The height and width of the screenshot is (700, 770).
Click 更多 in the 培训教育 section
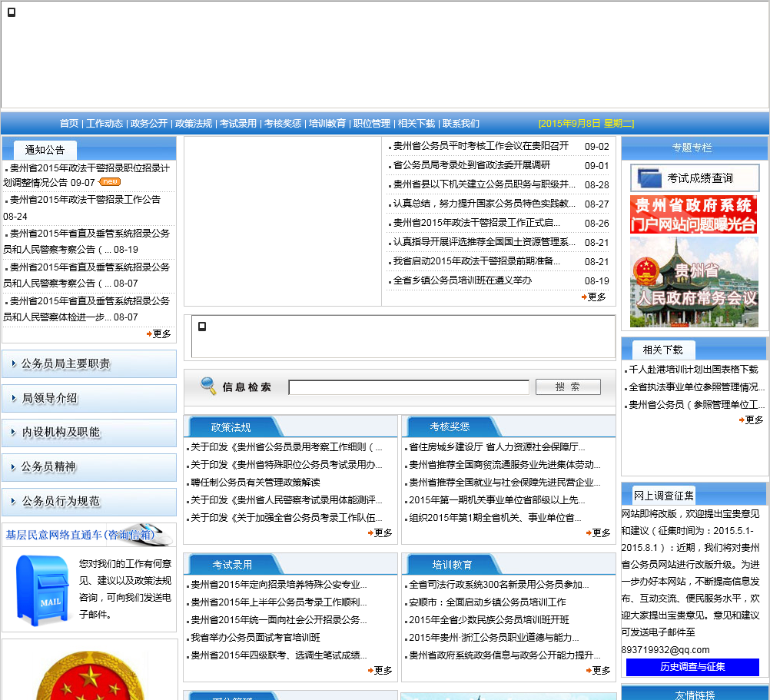(599, 670)
